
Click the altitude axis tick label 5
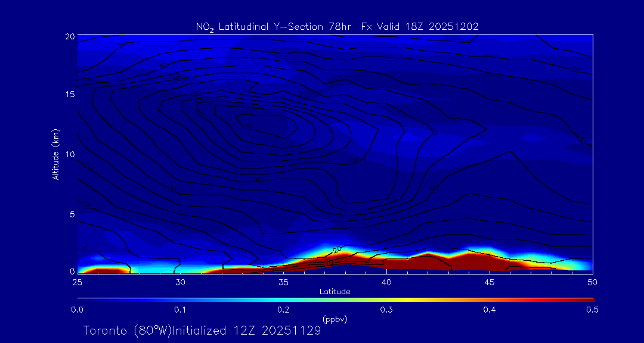point(72,214)
